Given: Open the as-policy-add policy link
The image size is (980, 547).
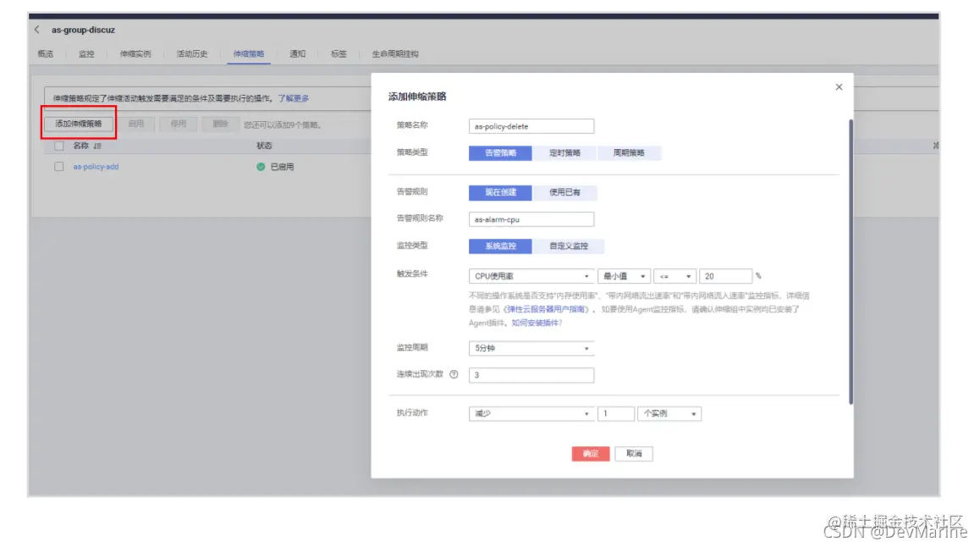Looking at the screenshot, I should click(96, 167).
